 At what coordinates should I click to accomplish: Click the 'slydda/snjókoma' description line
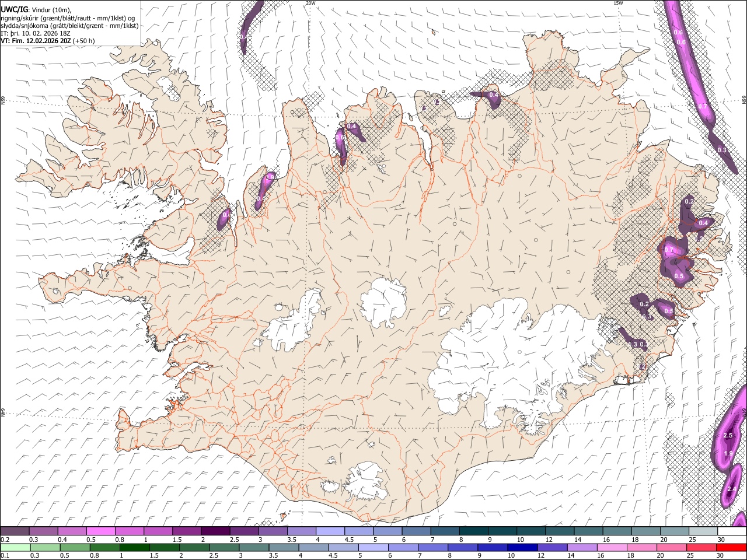(69, 26)
